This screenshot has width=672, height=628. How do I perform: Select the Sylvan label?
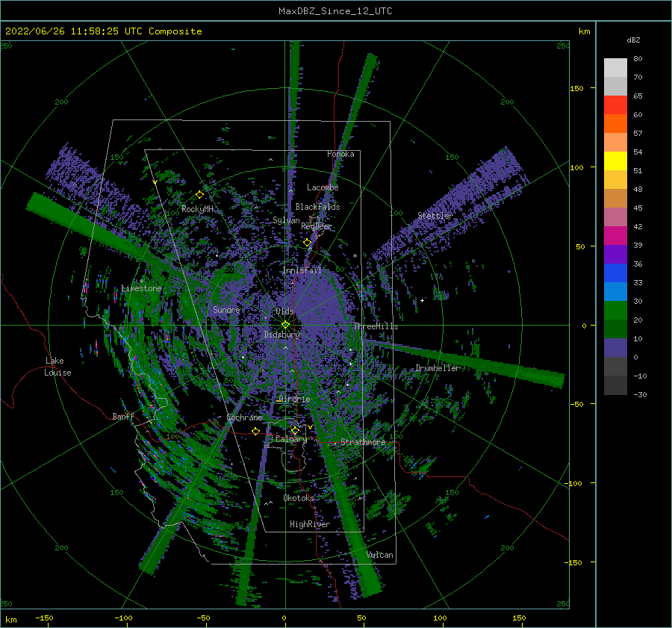286,220
